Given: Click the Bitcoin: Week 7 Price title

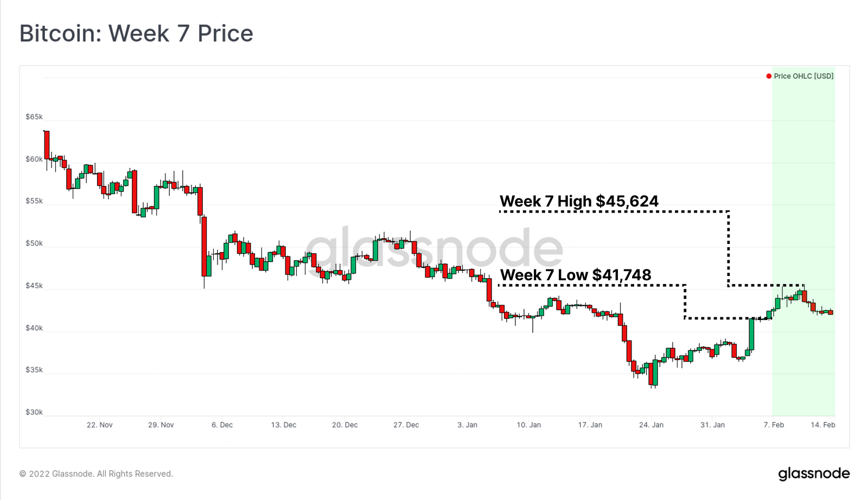Looking at the screenshot, I should tap(136, 34).
